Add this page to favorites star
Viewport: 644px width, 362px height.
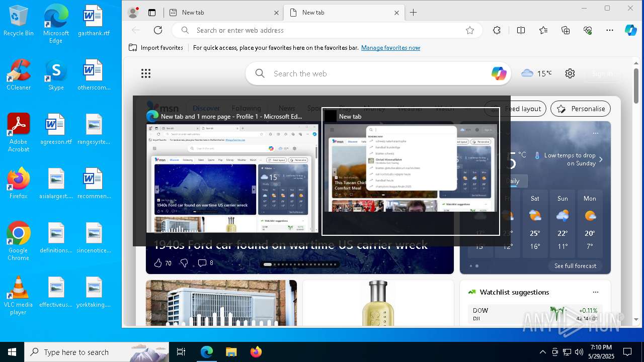[470, 30]
